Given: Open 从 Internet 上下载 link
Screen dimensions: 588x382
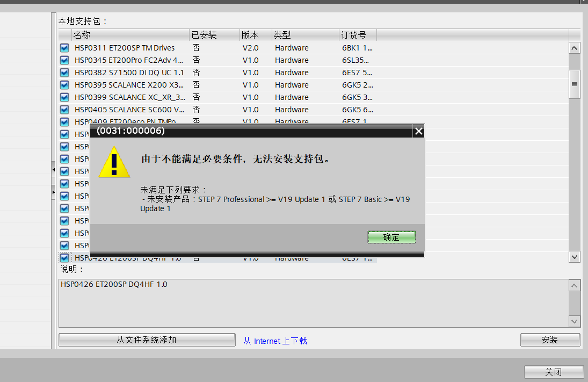Looking at the screenshot, I should coord(275,341).
